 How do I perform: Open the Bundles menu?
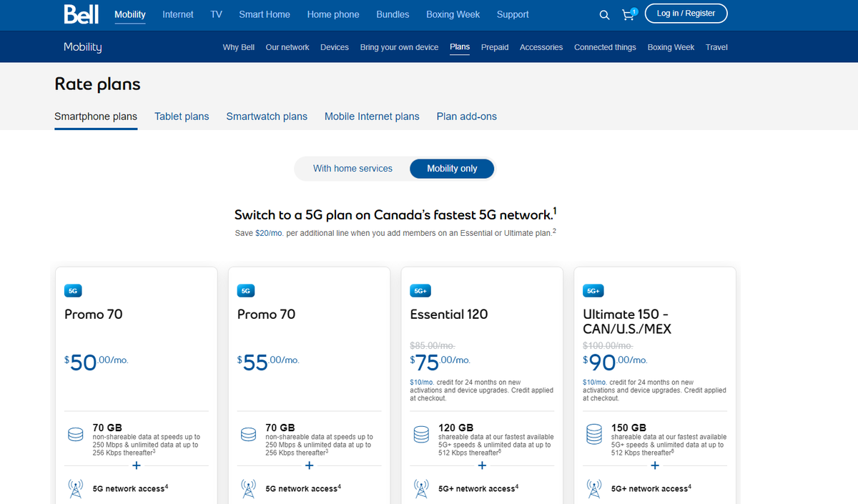[393, 14]
